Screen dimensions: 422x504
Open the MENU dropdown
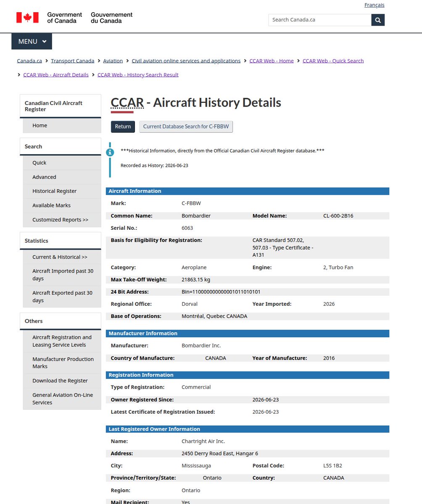coord(32,42)
